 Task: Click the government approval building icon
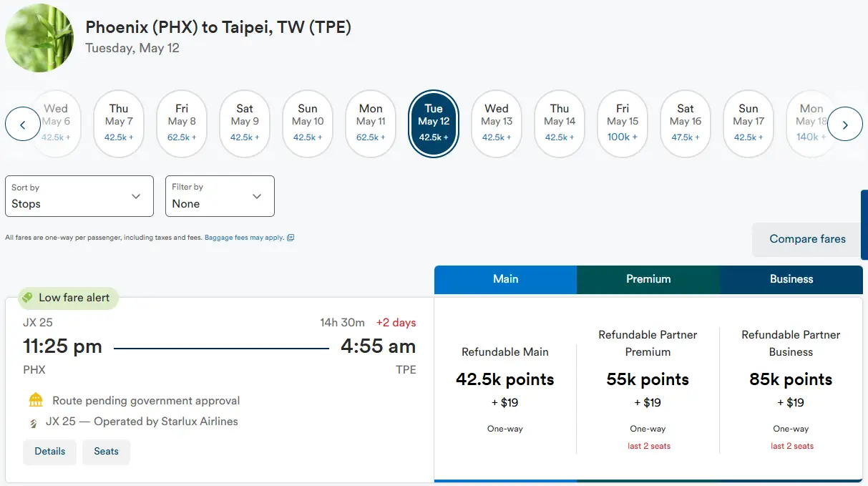(36, 400)
